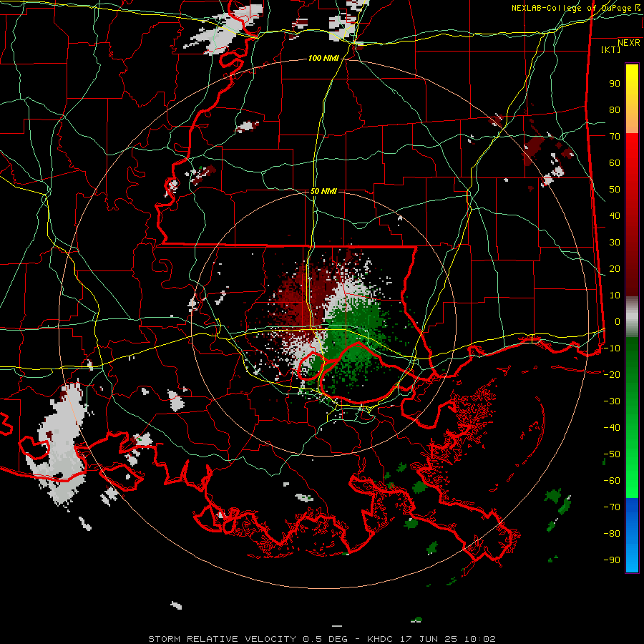The height and width of the screenshot is (644, 644).
Task: Click the 50 knots scale label
Action: 615,190
